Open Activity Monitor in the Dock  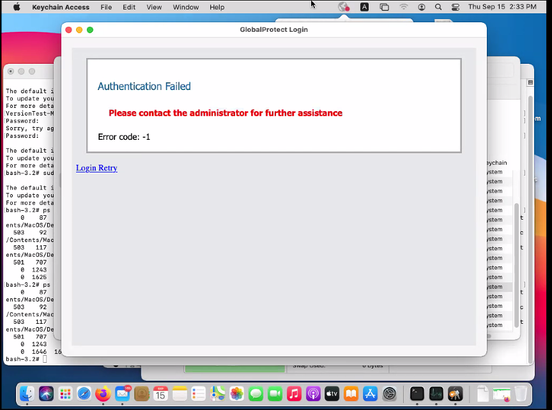436,394
